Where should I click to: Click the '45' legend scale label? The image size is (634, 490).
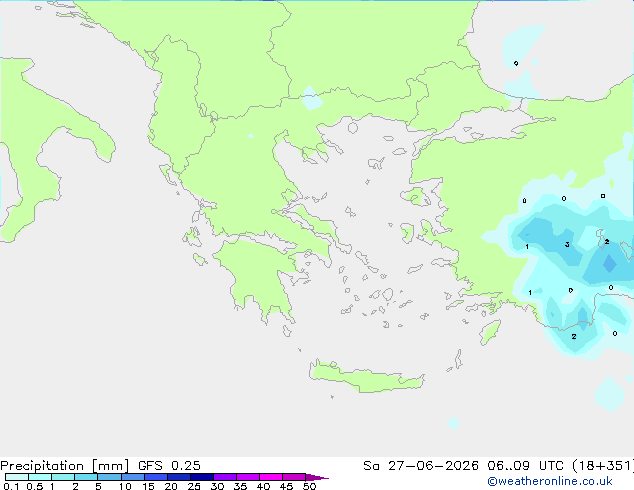pos(287,486)
